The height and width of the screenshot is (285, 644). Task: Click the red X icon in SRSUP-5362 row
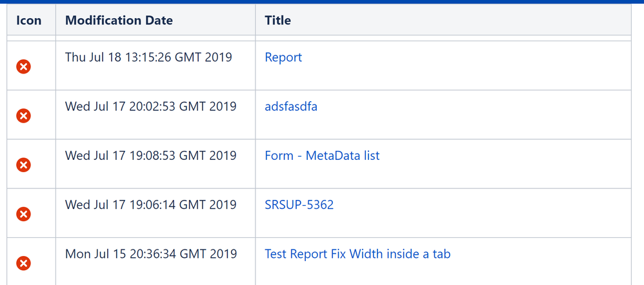point(23,213)
